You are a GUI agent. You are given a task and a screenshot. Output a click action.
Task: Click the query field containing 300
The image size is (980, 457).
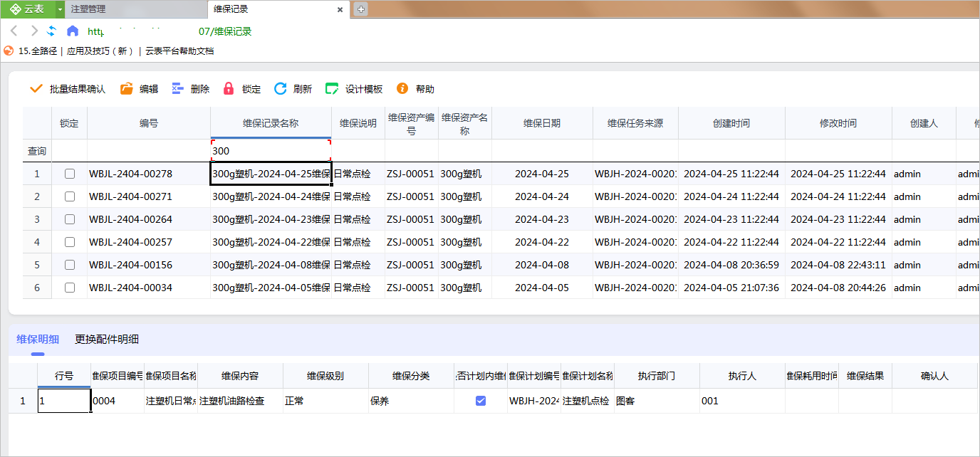pos(271,151)
